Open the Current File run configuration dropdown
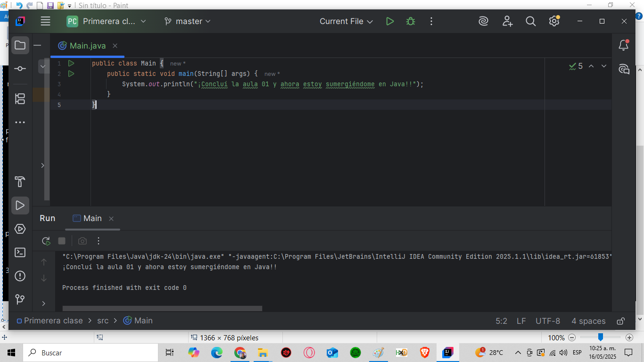Viewport: 644px width, 362px height. point(347,21)
